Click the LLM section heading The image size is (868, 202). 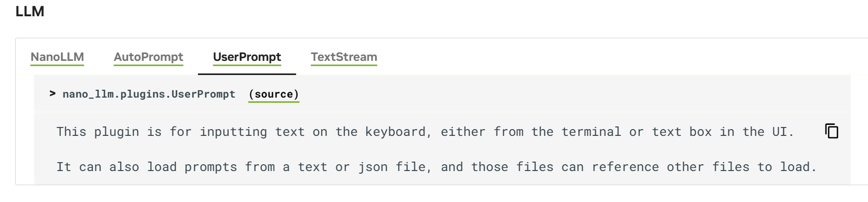coord(30,12)
